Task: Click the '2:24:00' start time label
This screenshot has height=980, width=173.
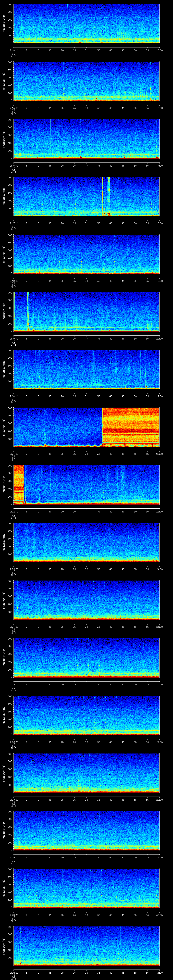Action: [14, 627]
